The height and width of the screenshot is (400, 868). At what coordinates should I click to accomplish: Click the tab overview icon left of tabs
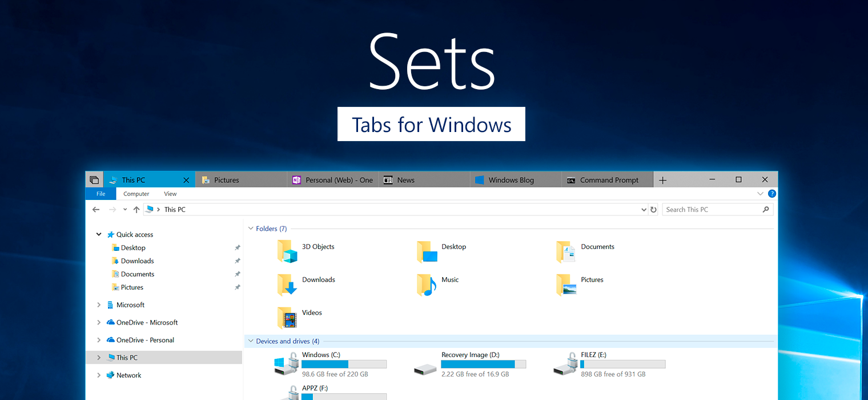click(x=94, y=179)
